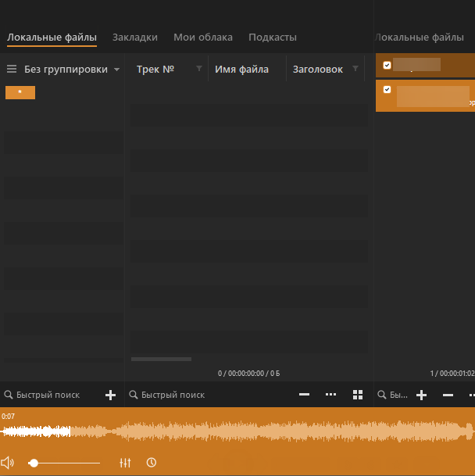The image size is (475, 476).
Task: Sort by Заголовок column header
Action: point(318,70)
